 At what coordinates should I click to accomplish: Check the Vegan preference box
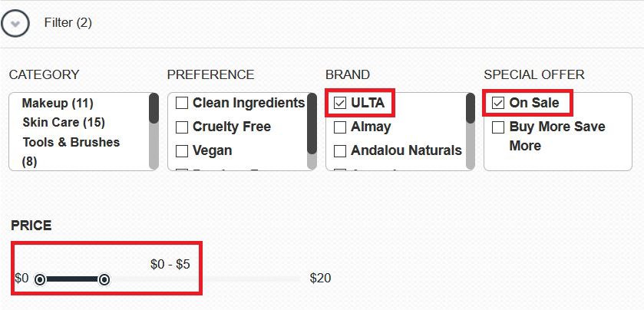[x=182, y=150]
